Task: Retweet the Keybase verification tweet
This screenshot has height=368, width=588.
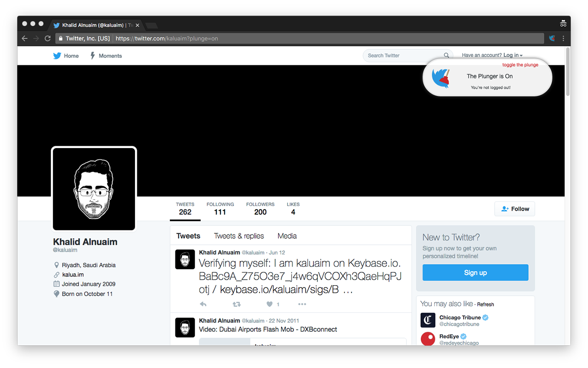Action: click(237, 304)
